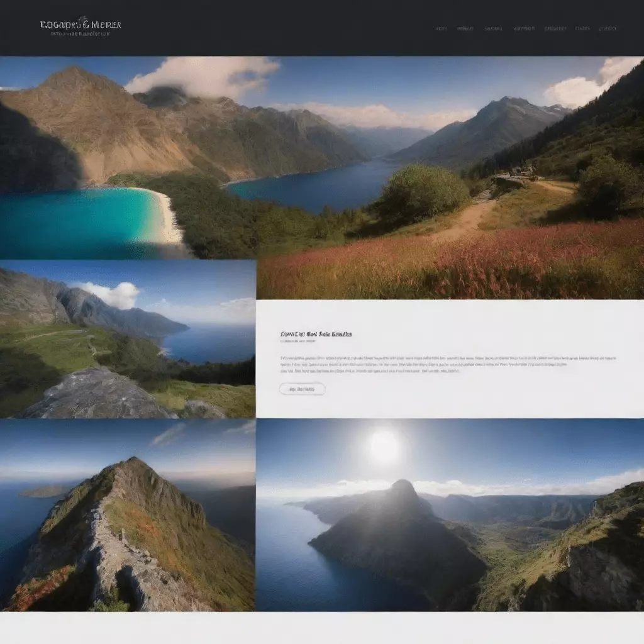
Task: Choose the fifth navigation menu item
Action: [x=555, y=28]
